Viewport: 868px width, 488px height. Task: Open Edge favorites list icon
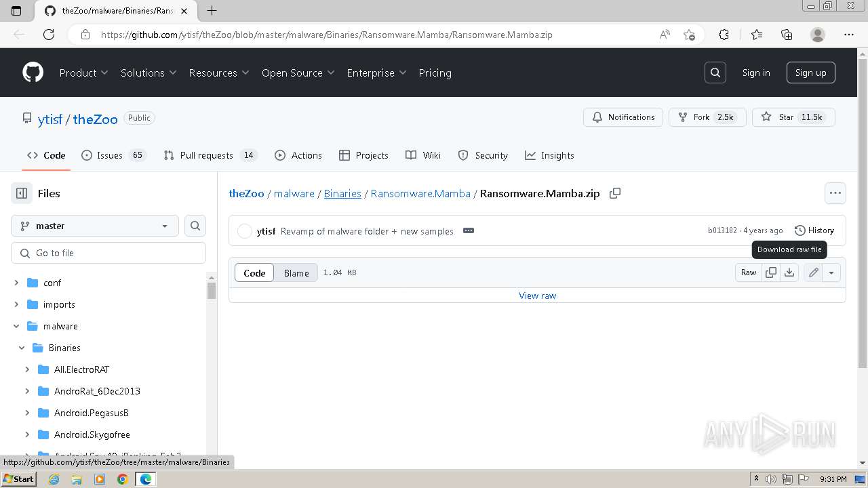click(x=757, y=35)
